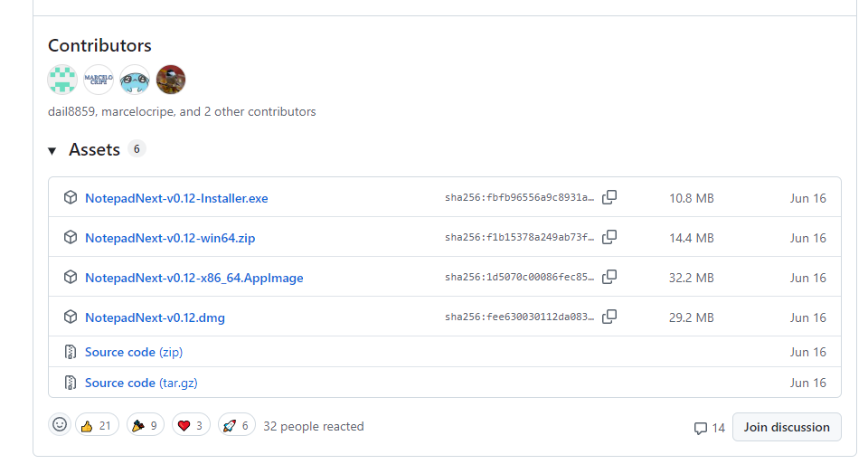Click package icon beside win64.zip
This screenshot has width=868, height=464.
[71, 238]
